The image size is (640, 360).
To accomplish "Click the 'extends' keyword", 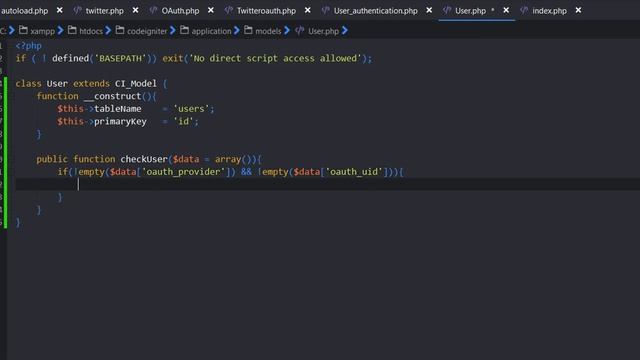I will coord(91,84).
